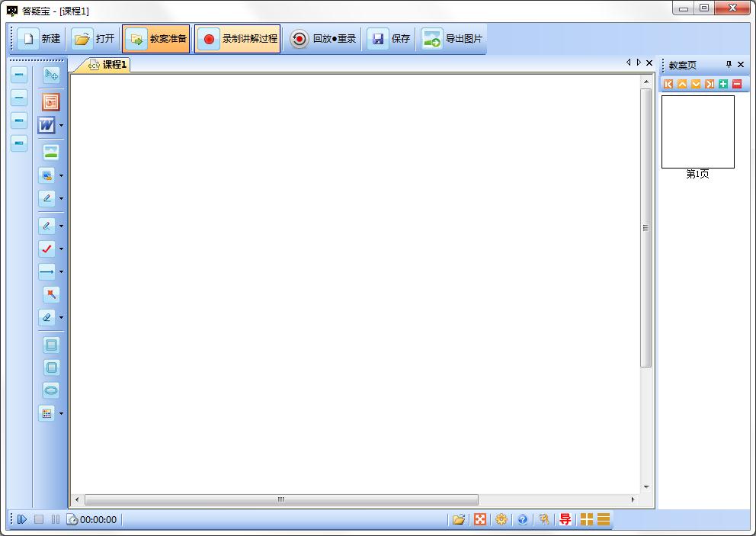Viewport: 756px width, 536px height.
Task: Open the arrow line tool dropdown
Action: point(62,271)
